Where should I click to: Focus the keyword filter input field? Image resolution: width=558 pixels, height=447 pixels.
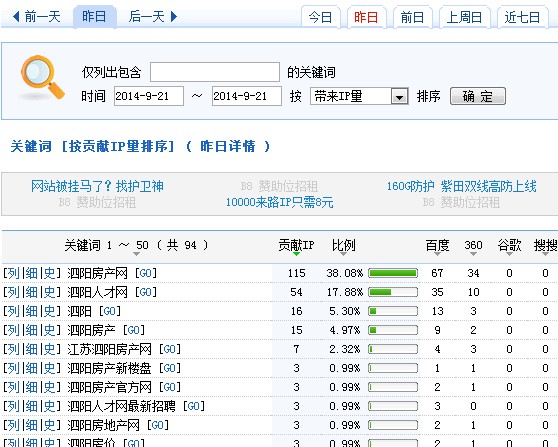click(x=215, y=72)
